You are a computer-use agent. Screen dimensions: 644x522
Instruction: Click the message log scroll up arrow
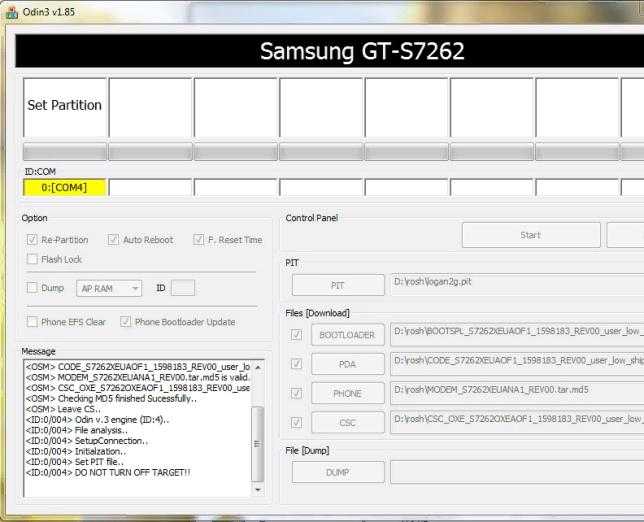coord(258,367)
